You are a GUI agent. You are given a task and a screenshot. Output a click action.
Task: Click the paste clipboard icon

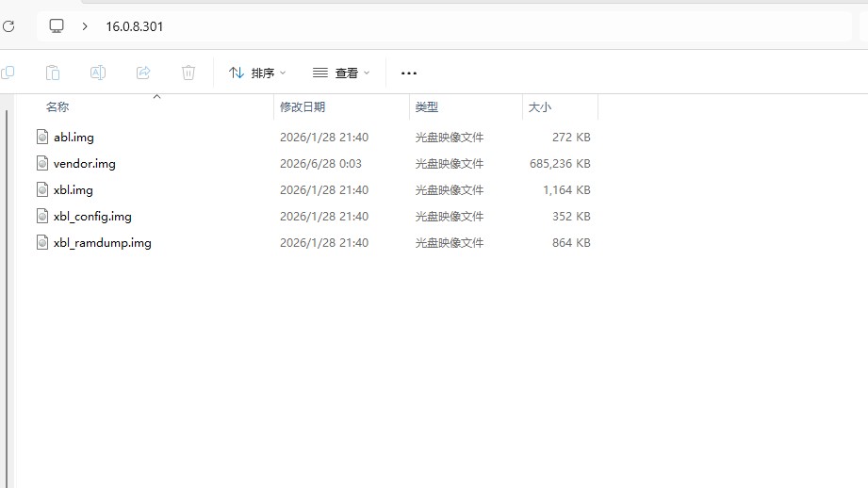53,73
